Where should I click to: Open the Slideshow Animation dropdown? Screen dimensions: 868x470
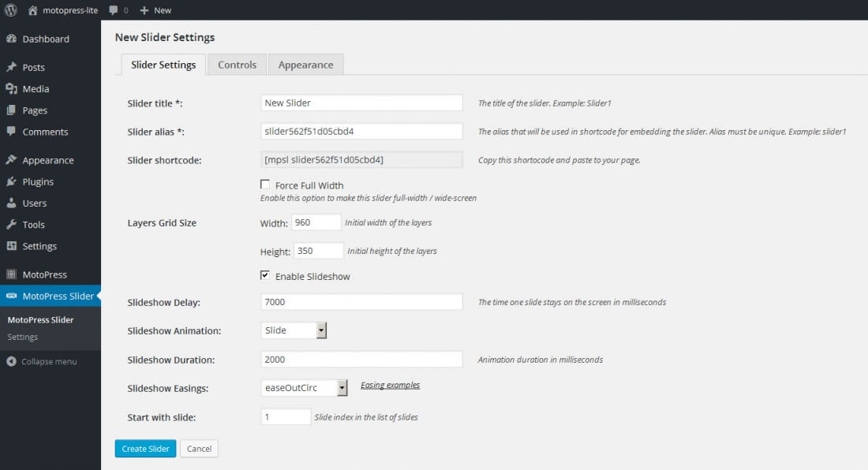(294, 330)
